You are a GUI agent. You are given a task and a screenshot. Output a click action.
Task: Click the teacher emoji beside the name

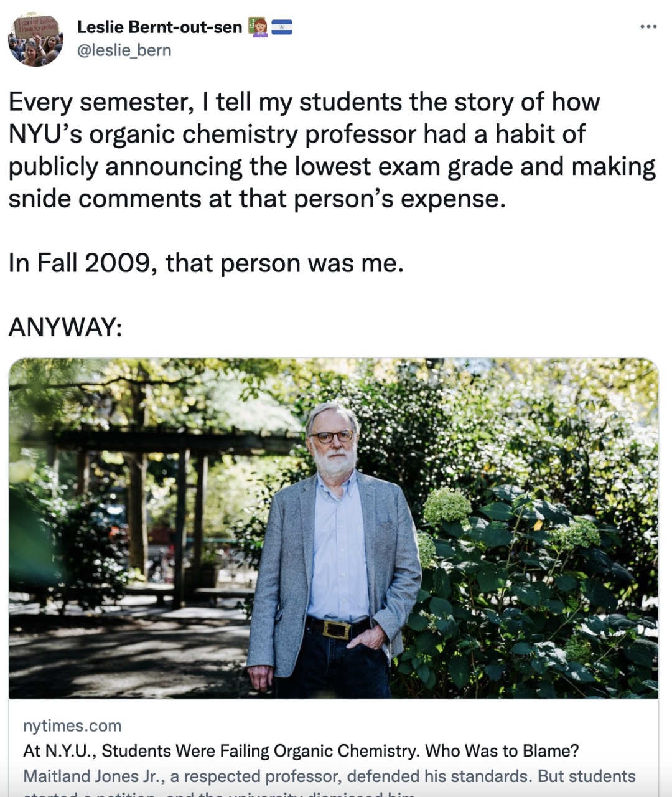(259, 27)
